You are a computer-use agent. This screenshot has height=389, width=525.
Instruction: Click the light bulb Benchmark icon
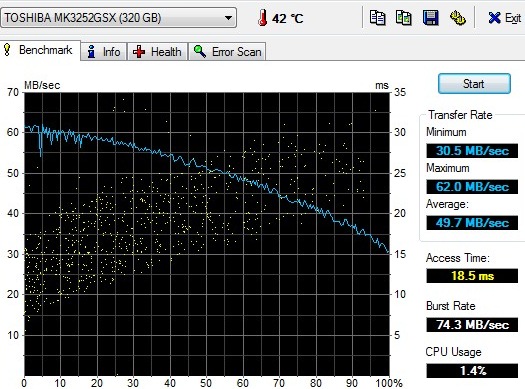point(7,50)
